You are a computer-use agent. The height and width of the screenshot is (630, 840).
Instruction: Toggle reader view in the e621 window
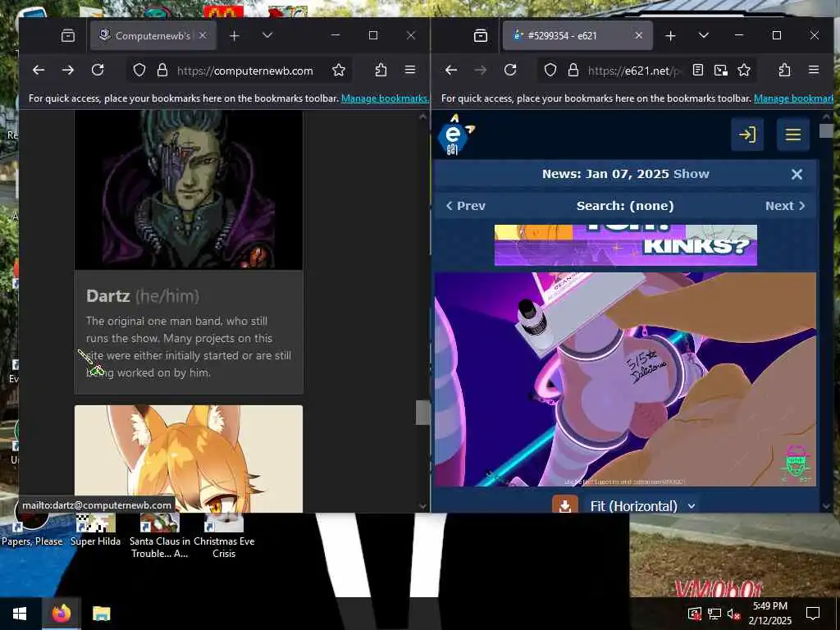coord(697,71)
